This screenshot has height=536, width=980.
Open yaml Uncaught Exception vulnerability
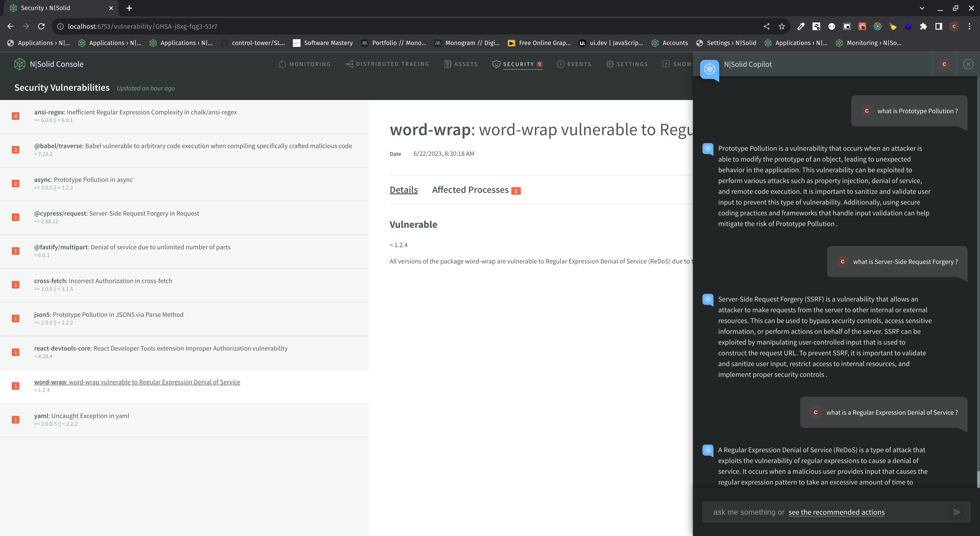point(81,416)
